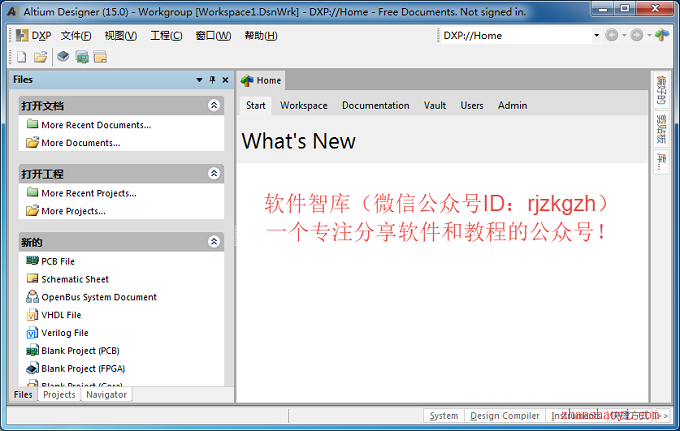The width and height of the screenshot is (680, 431).
Task: Switch to the Projects panel tab
Action: [x=59, y=395]
